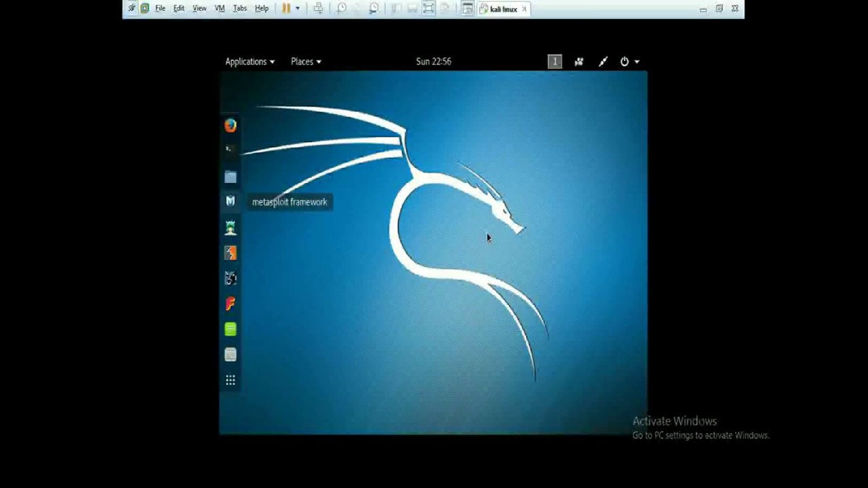The height and width of the screenshot is (488, 868).
Task: Click the green VMware icon left of File
Action: click(x=144, y=9)
